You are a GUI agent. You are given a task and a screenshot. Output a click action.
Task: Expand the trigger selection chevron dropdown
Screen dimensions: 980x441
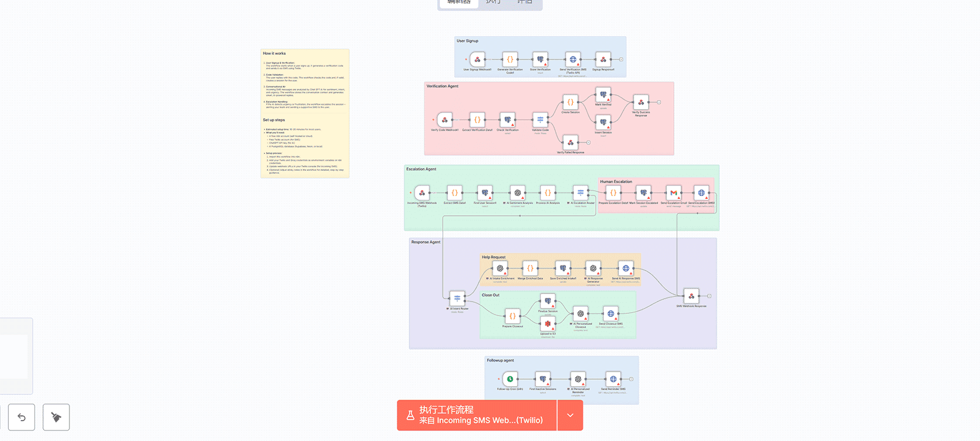(570, 415)
